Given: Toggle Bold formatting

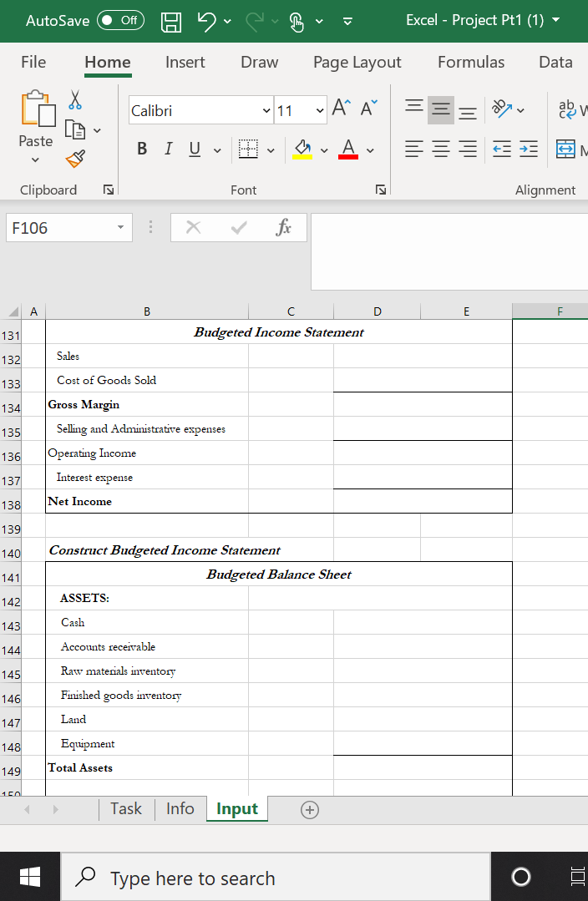Looking at the screenshot, I should [x=142, y=149].
